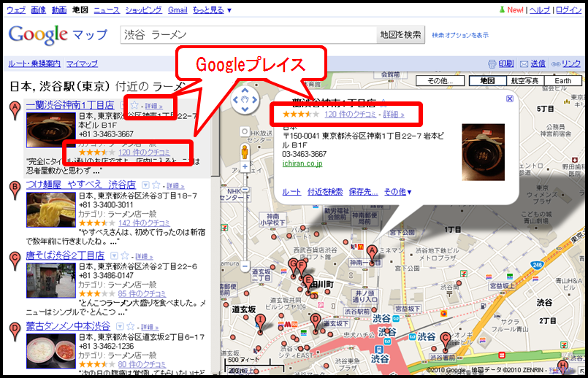Star 唐そば渋谷2丁目店 result
The image size is (588, 378).
(x=124, y=255)
